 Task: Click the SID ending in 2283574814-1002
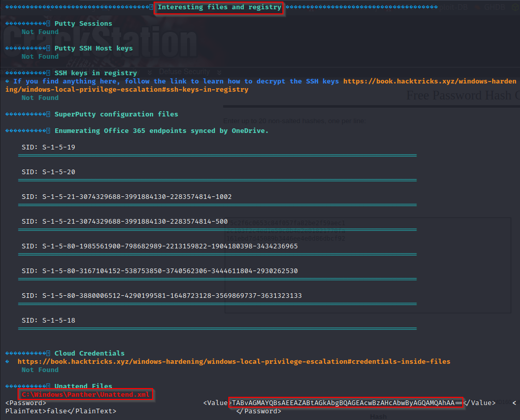[x=126, y=197]
